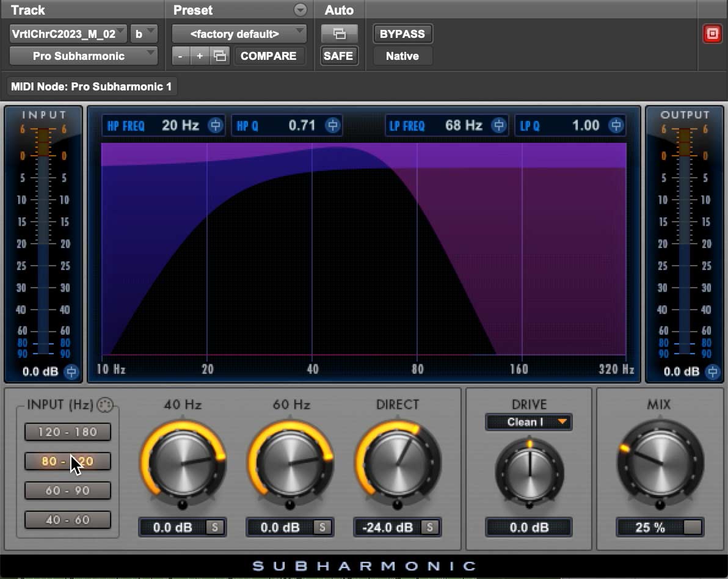This screenshot has height=579, width=728.
Task: Open the factory default preset dropdown
Action: [x=238, y=34]
